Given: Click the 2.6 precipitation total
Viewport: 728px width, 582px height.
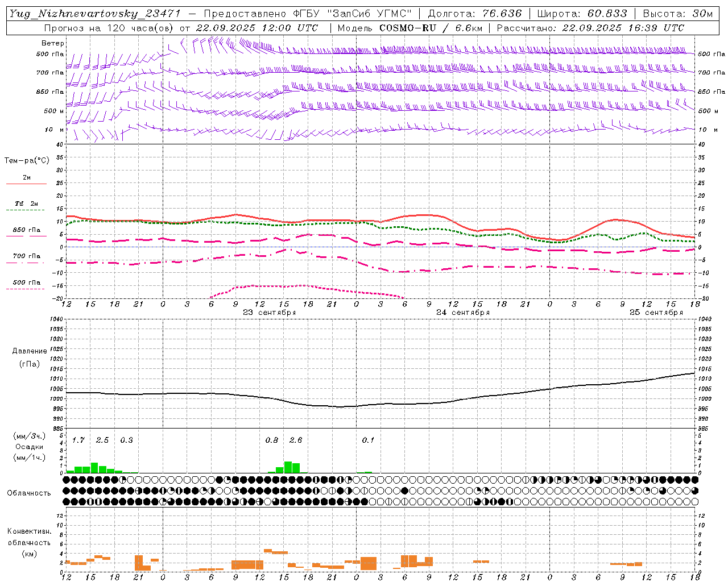Looking at the screenshot, I should [x=296, y=440].
